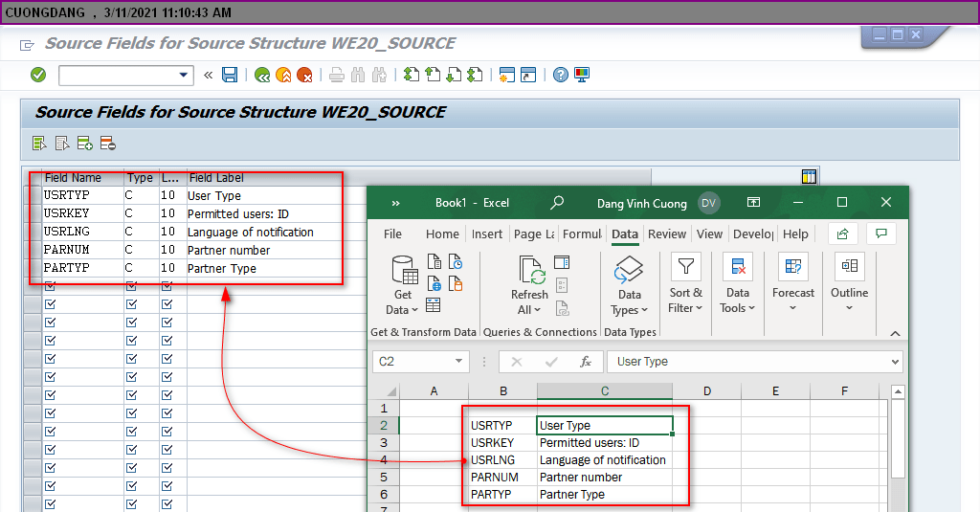This screenshot has width=980, height=512.
Task: Open Excel search magnifier icon
Action: pyautogui.click(x=557, y=203)
